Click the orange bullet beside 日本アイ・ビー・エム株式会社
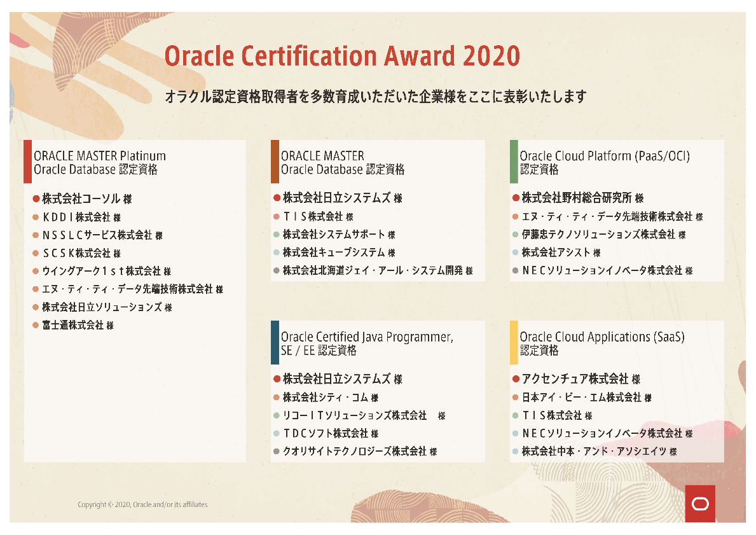 coord(516,398)
